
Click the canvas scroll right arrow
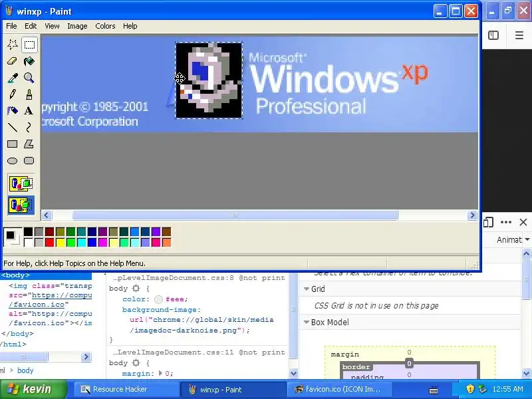[472, 215]
